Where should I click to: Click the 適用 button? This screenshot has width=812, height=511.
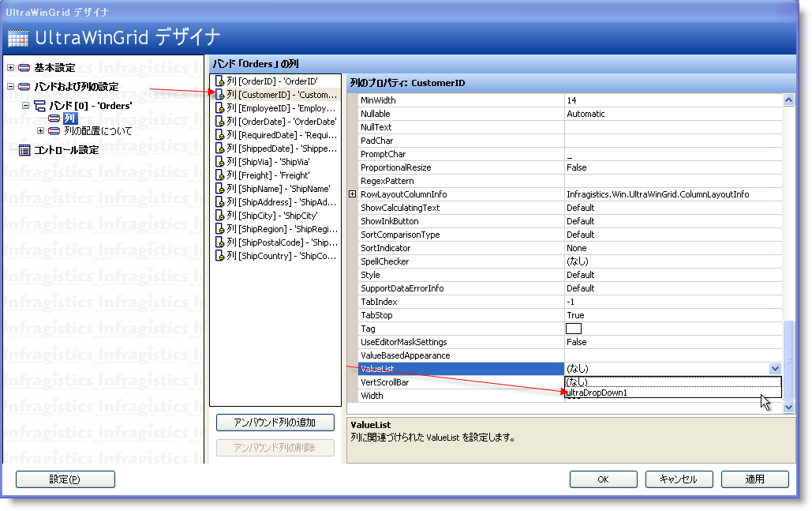pos(754,479)
